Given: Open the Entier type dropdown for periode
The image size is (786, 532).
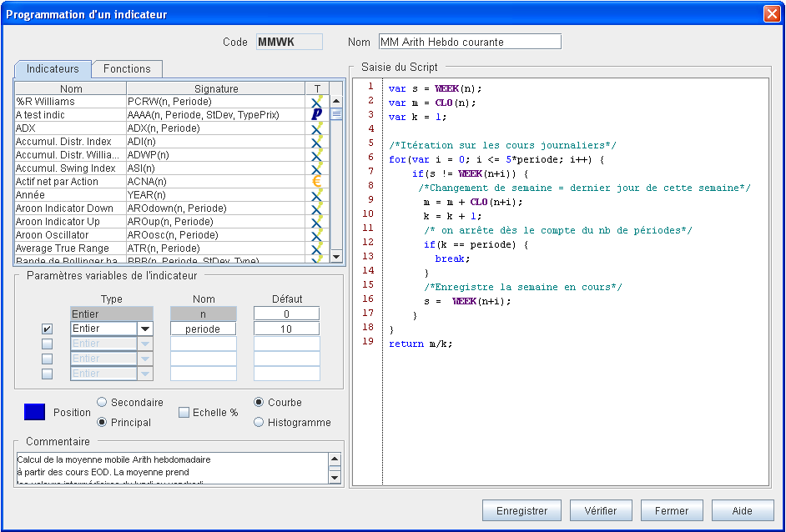Looking at the screenshot, I should pos(144,329).
